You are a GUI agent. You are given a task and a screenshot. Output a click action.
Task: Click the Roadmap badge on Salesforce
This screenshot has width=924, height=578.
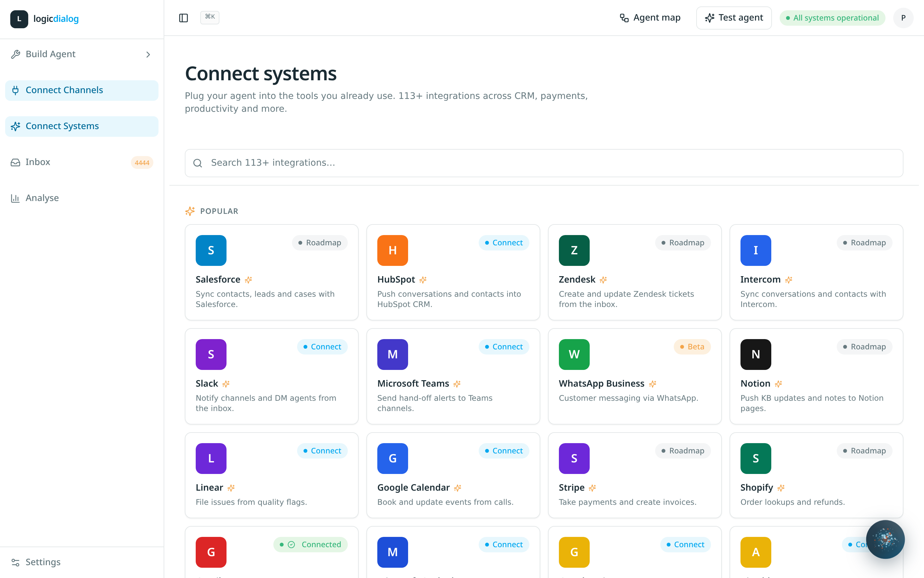pos(320,243)
